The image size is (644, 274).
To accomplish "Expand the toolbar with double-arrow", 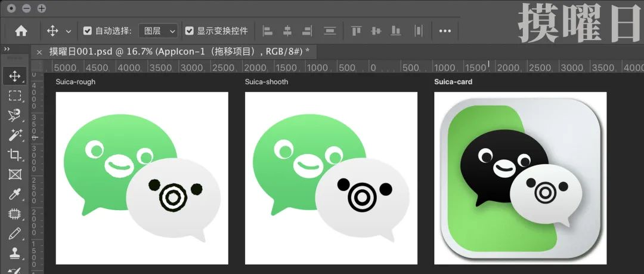I will click(7, 49).
